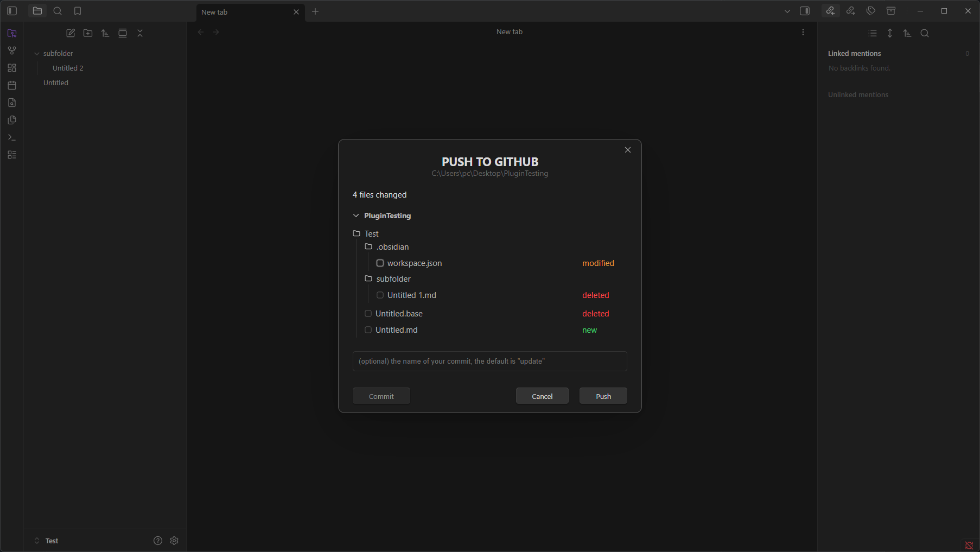Open today's daily note calendar icon
The image size is (980, 552).
pos(12,85)
